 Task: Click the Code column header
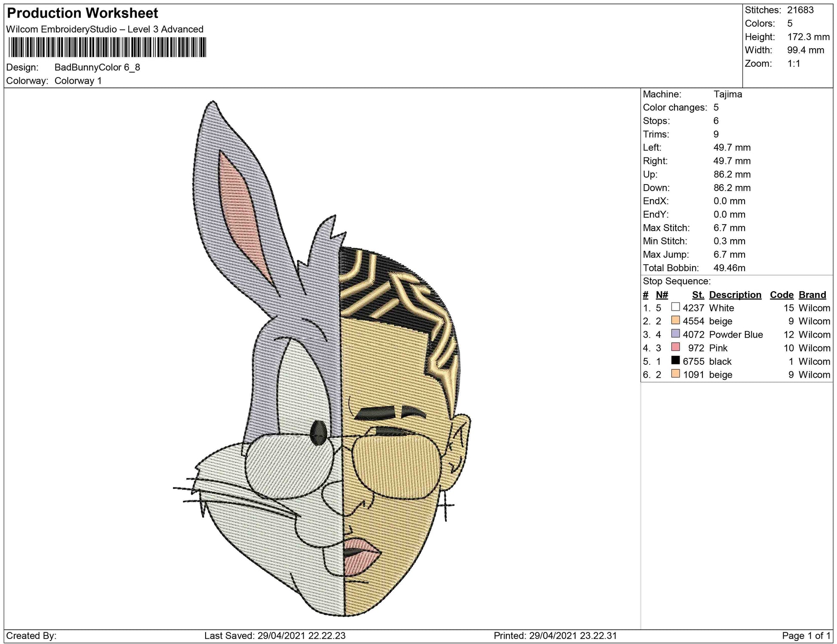coord(782,295)
